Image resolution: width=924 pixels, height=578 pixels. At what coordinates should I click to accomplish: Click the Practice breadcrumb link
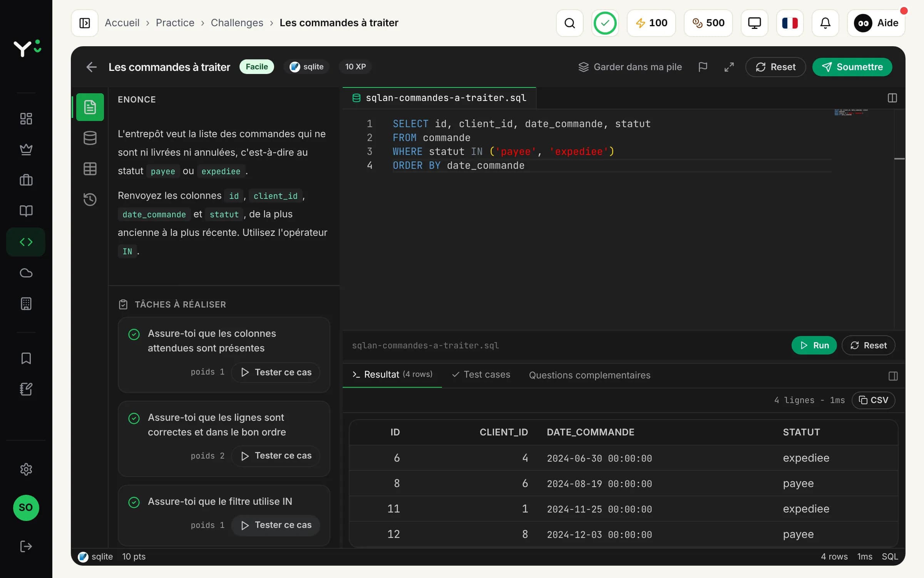pyautogui.click(x=175, y=23)
